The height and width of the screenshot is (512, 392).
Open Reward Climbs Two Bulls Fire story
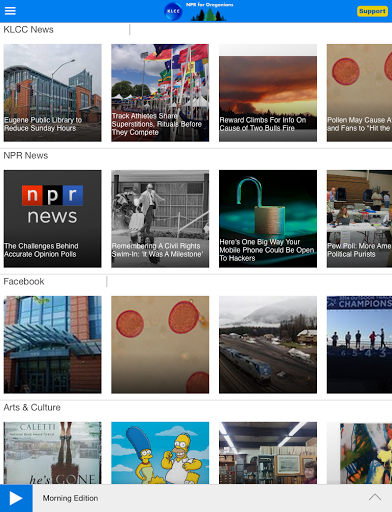pyautogui.click(x=268, y=93)
